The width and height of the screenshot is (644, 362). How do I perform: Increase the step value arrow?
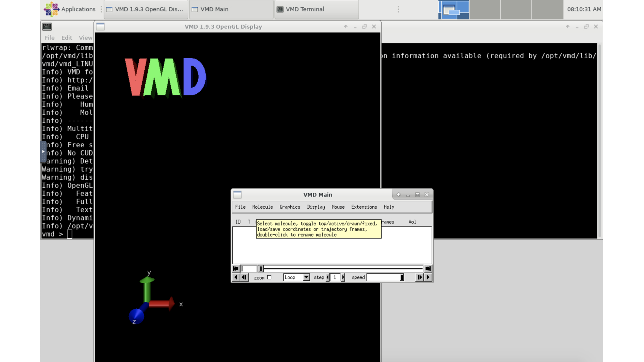[343, 277]
